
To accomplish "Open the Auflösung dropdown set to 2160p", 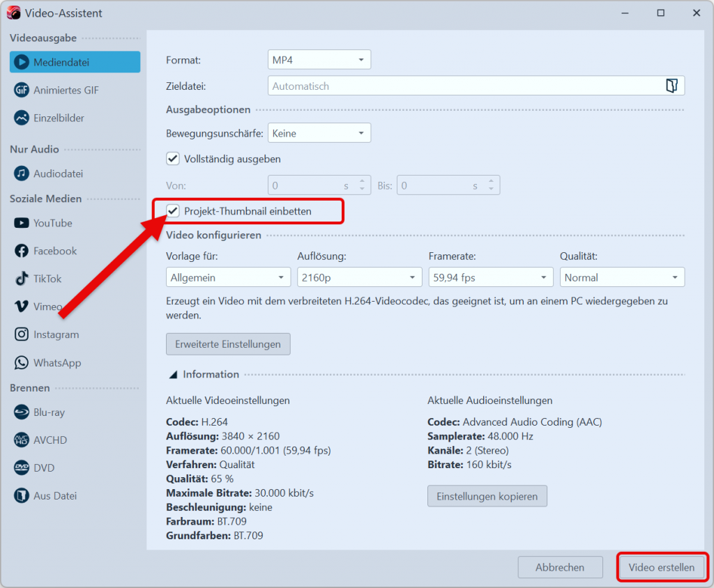I will (359, 277).
